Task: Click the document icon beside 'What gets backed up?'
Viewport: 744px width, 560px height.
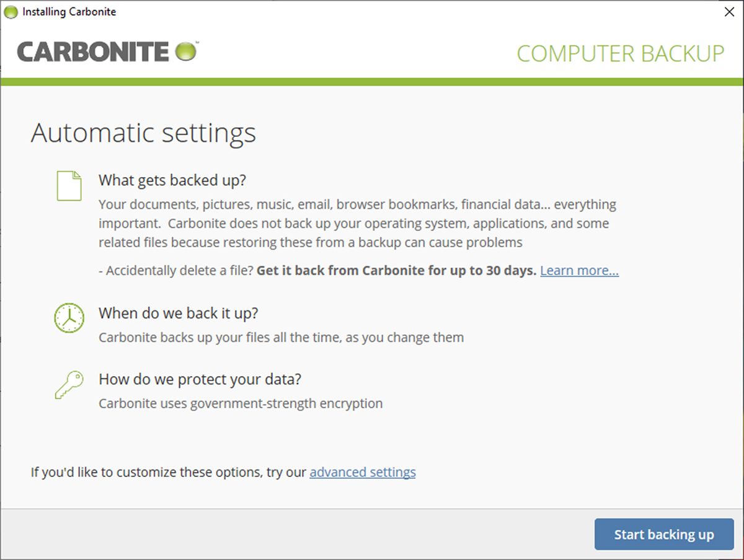Action: click(x=69, y=184)
